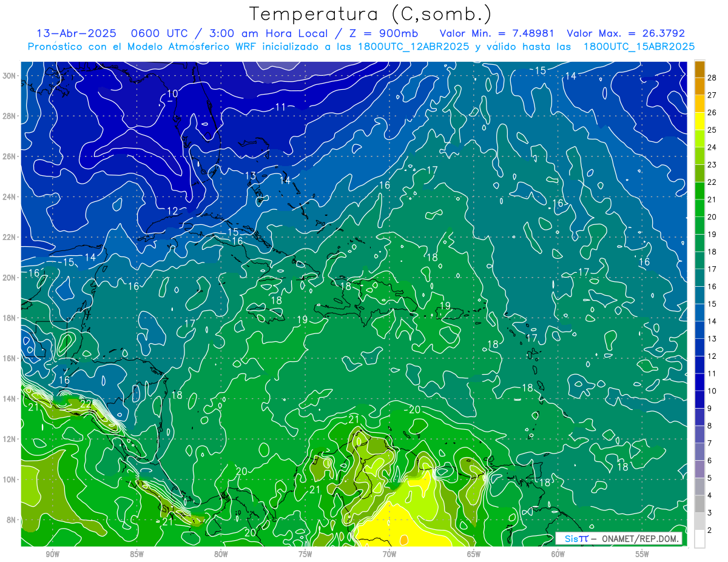Click the 28N latitude axis label

click(x=10, y=116)
